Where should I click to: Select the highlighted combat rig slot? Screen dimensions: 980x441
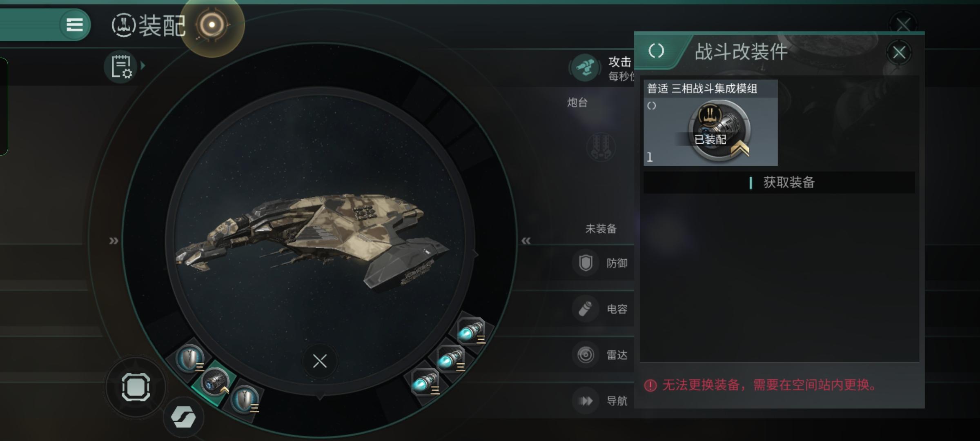tap(215, 382)
